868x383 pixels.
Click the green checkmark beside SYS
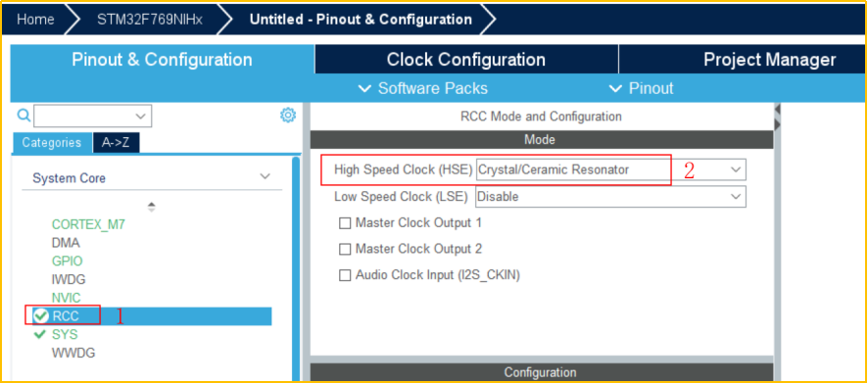(40, 334)
